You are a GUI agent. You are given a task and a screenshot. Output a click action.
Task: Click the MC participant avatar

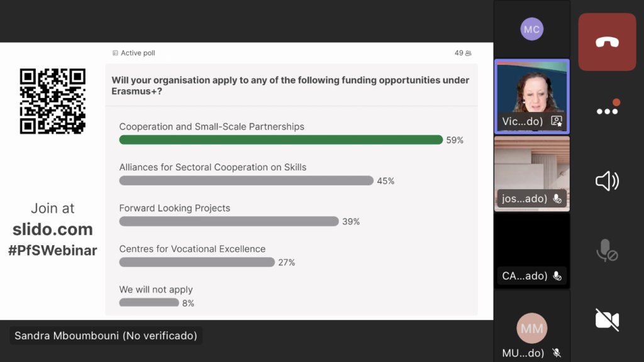531,30
